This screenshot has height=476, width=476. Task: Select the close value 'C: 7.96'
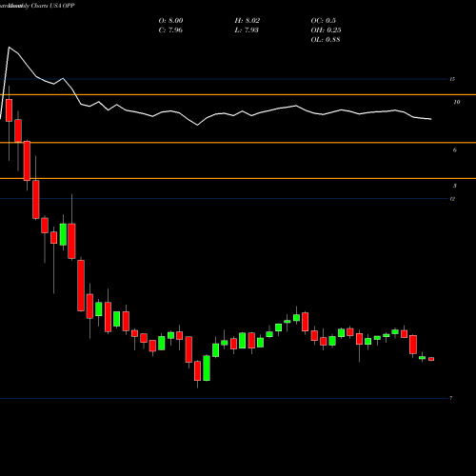click(170, 30)
